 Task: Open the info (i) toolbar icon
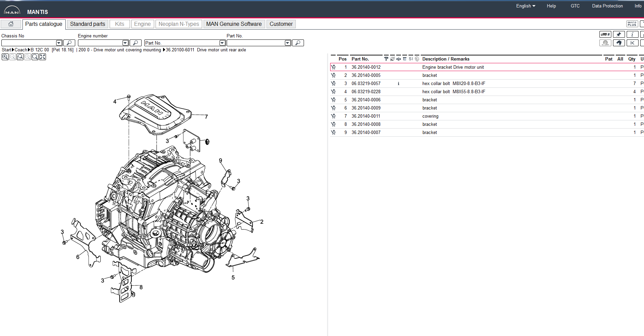(632, 34)
